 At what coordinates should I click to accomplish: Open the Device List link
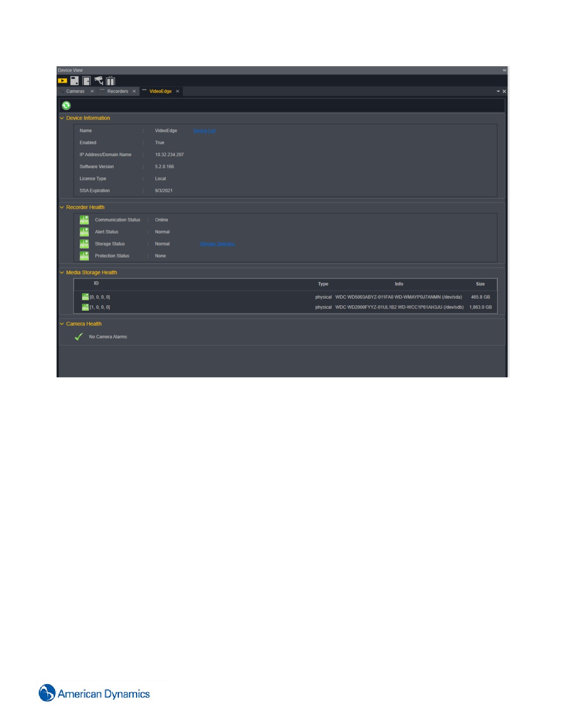(204, 131)
